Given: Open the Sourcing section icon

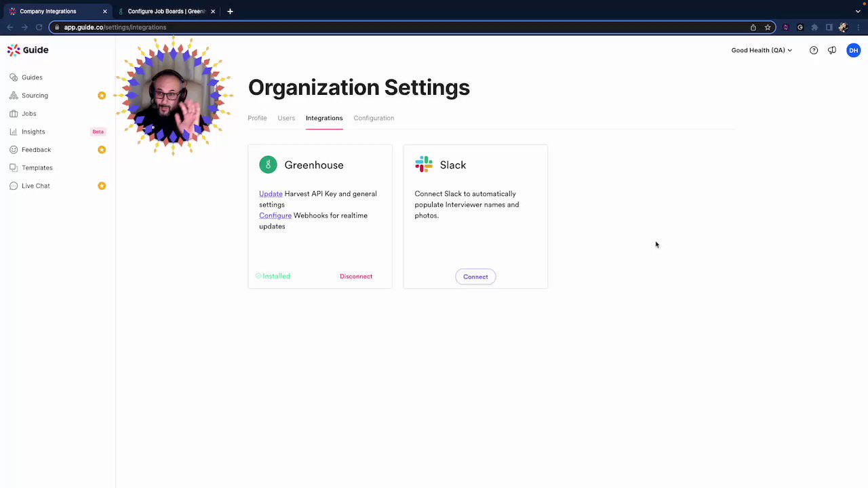Looking at the screenshot, I should pyautogui.click(x=14, y=96).
